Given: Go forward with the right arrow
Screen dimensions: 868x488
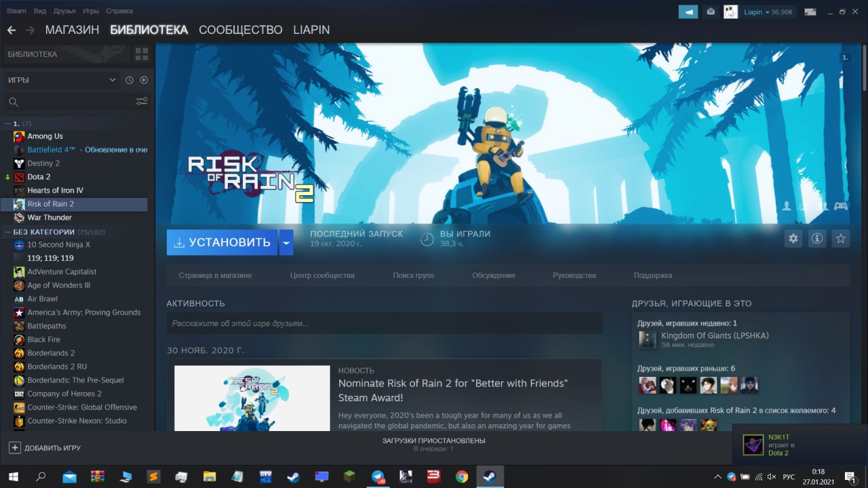Looking at the screenshot, I should (30, 30).
